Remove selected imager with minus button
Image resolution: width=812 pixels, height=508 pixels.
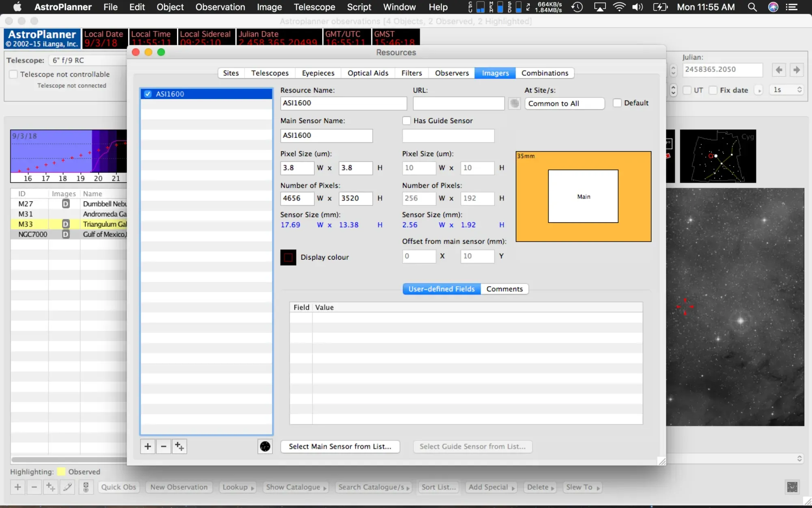point(164,446)
